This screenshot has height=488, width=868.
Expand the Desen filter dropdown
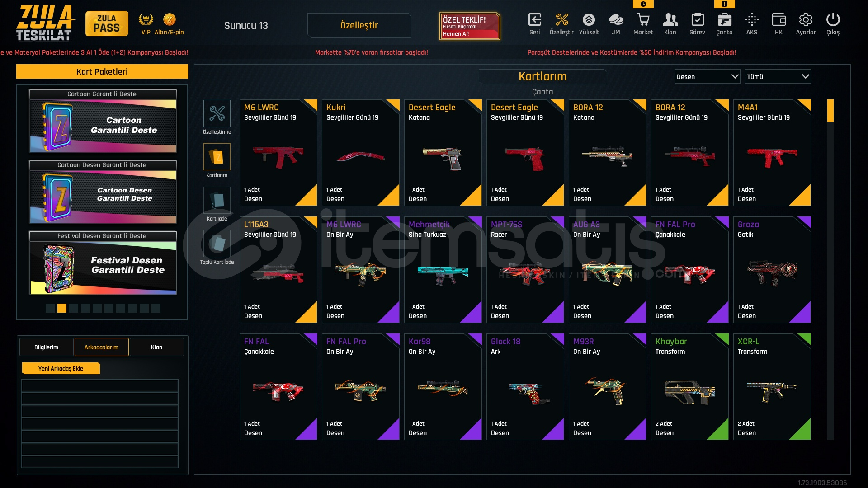(707, 76)
